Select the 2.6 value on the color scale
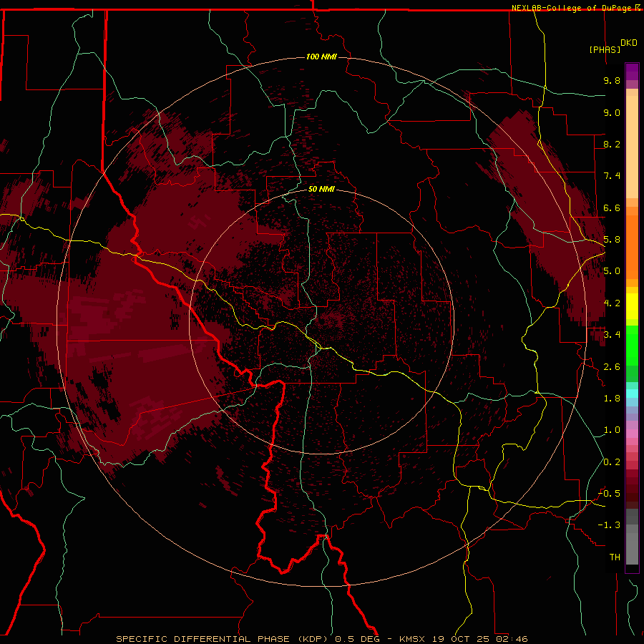The height and width of the screenshot is (644, 644). tap(612, 367)
